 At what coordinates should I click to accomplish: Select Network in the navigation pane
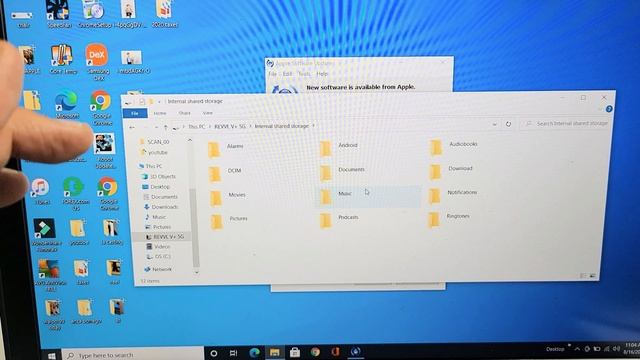pos(158,269)
